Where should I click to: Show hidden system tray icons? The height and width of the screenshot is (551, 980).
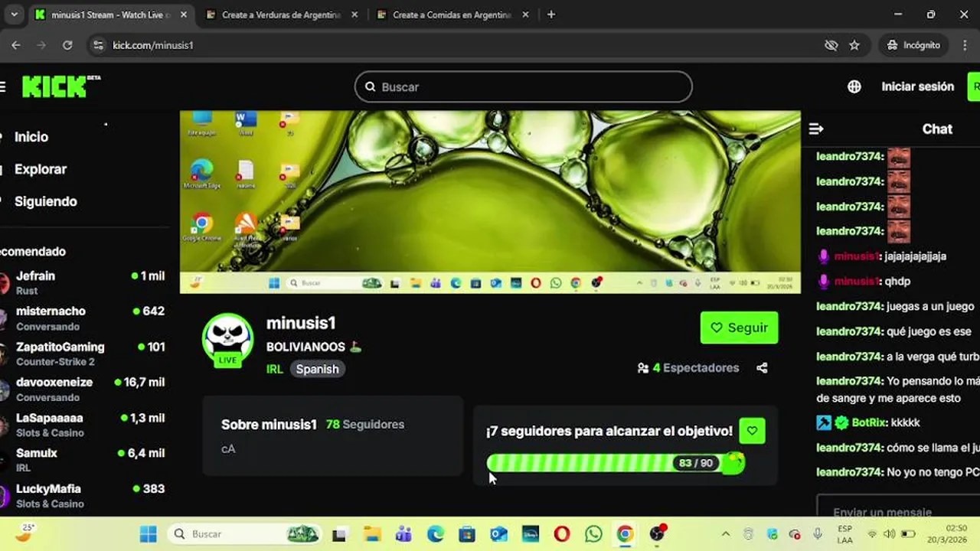pyautogui.click(x=725, y=534)
